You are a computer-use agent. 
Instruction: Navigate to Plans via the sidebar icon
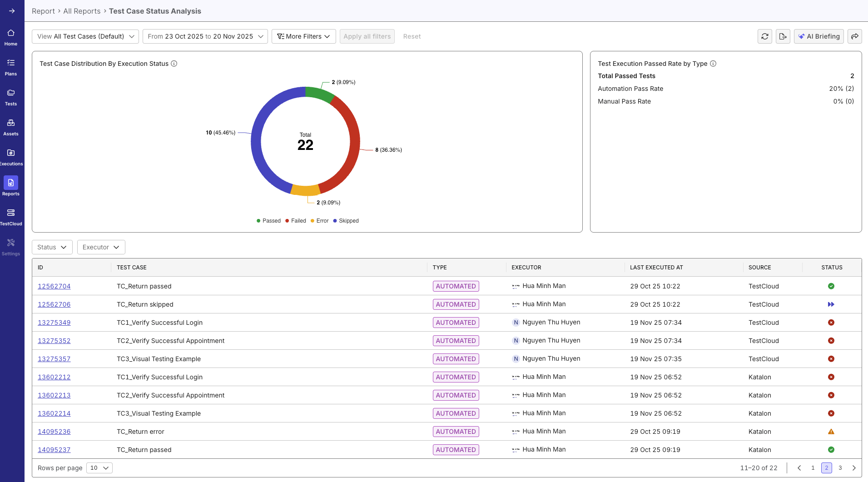point(11,65)
